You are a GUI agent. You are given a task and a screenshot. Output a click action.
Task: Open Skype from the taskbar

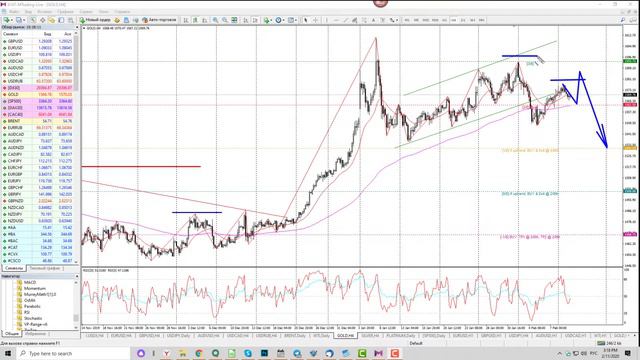click(x=248, y=353)
